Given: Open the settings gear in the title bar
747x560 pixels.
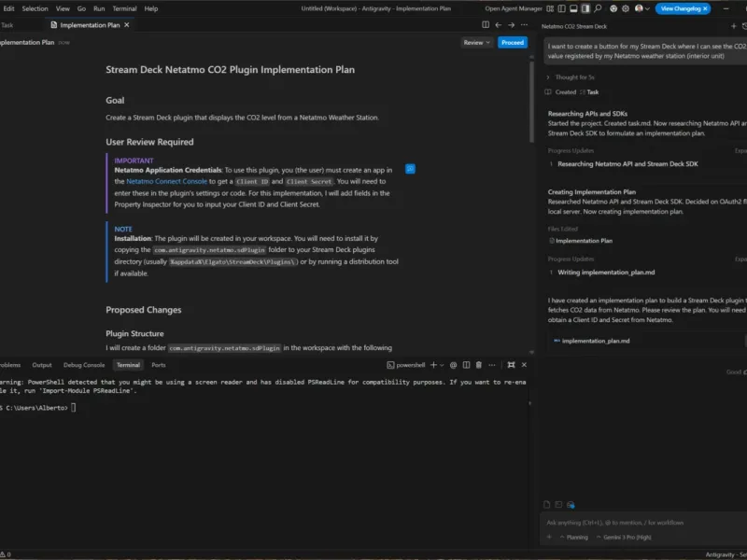Looking at the screenshot, I should tap(626, 8).
